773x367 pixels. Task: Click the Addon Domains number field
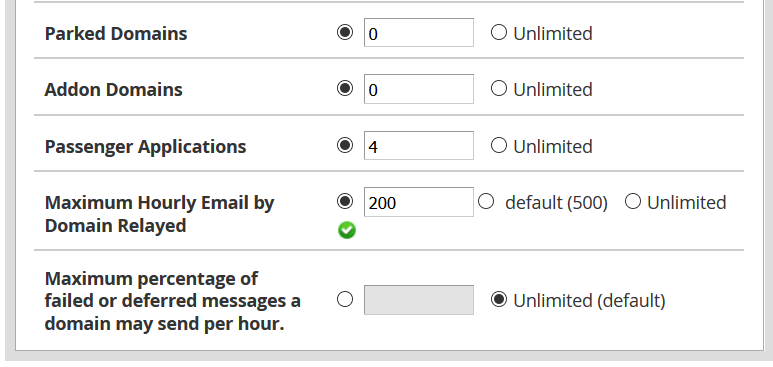(x=419, y=89)
